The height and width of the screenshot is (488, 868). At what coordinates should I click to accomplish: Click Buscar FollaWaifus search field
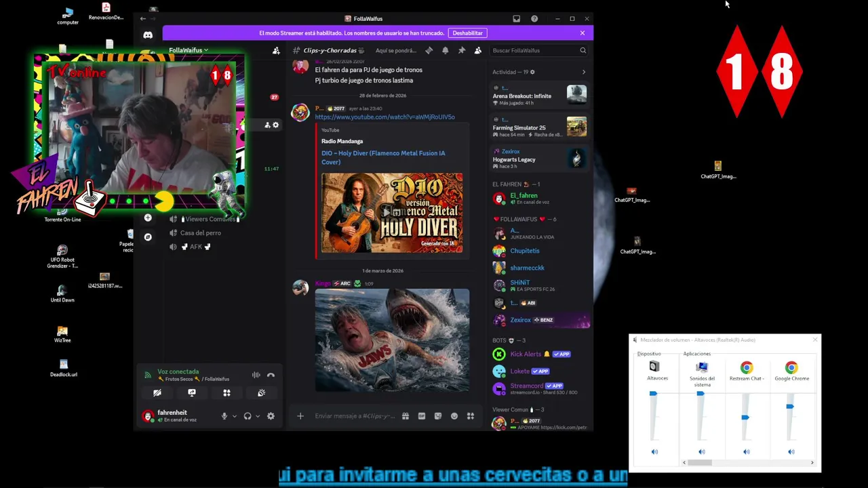pos(539,50)
